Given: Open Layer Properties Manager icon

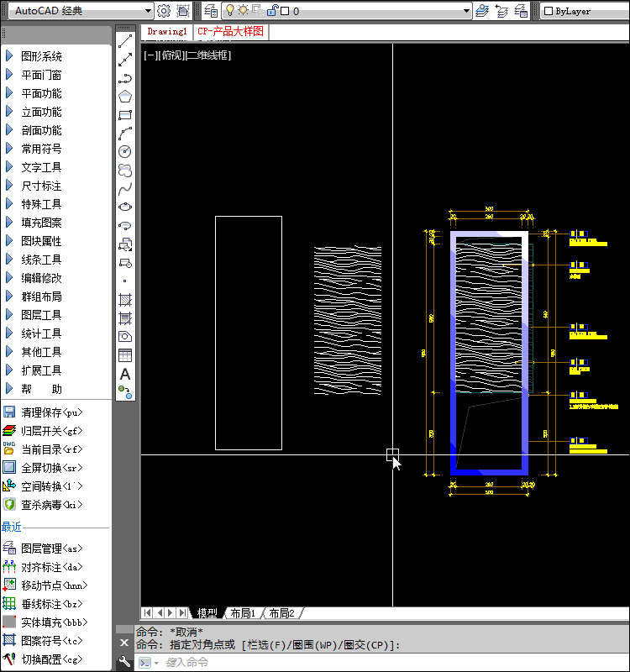Looking at the screenshot, I should coord(211,11).
